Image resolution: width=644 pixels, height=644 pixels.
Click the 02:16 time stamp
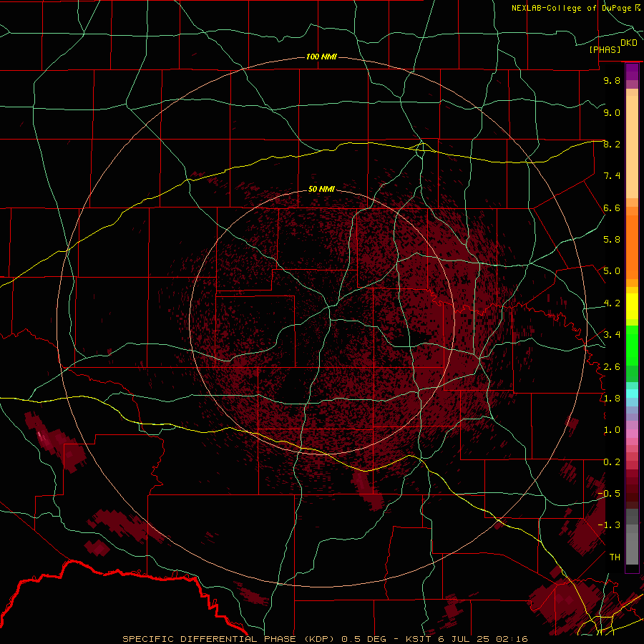click(x=512, y=639)
